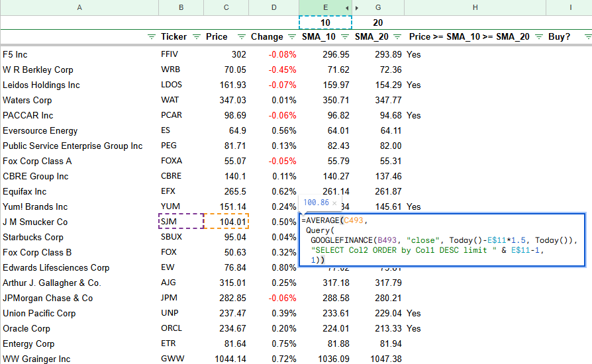Select column I header

pyautogui.click(x=569, y=7)
